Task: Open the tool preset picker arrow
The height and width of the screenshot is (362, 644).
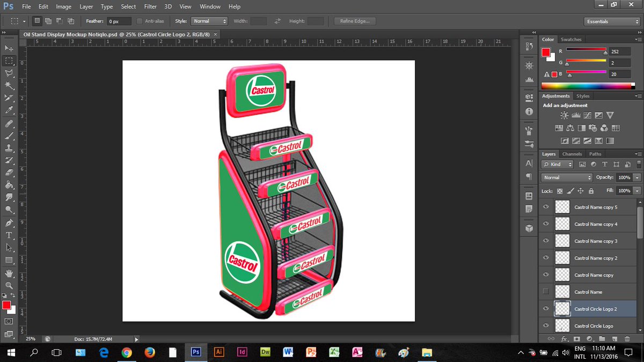Action: 24,21
